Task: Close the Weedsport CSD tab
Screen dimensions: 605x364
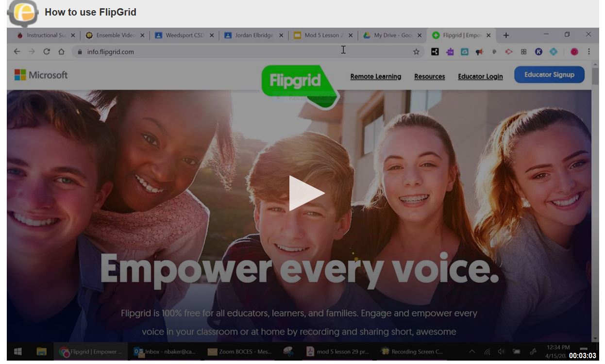Action: (x=212, y=35)
